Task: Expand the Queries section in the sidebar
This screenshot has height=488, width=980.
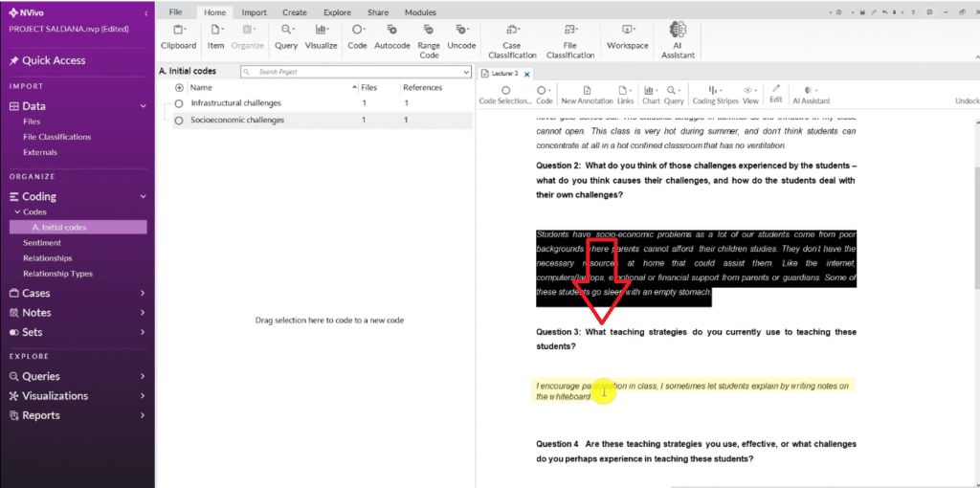Action: click(142, 377)
